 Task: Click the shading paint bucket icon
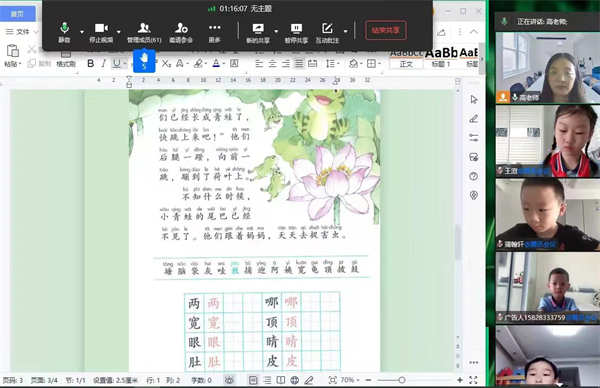click(353, 64)
